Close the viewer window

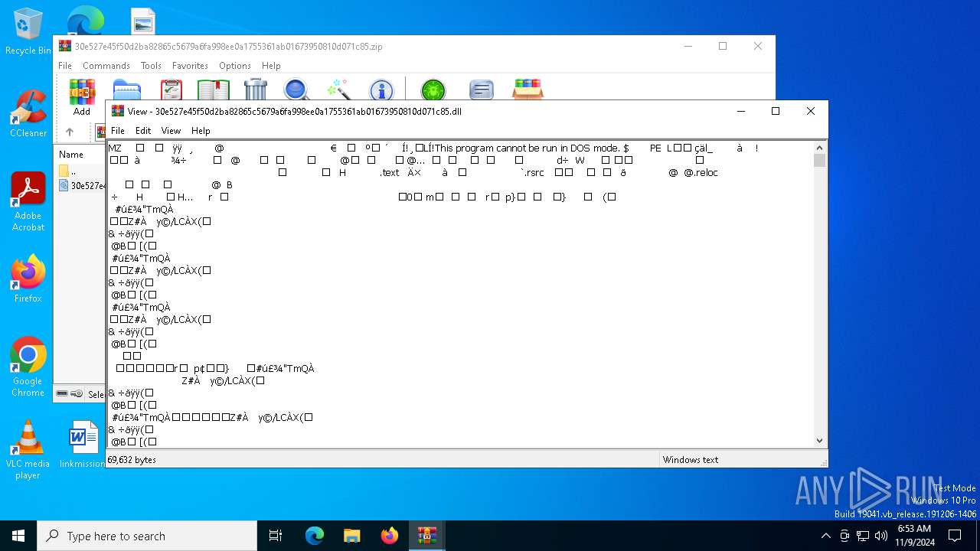(811, 111)
